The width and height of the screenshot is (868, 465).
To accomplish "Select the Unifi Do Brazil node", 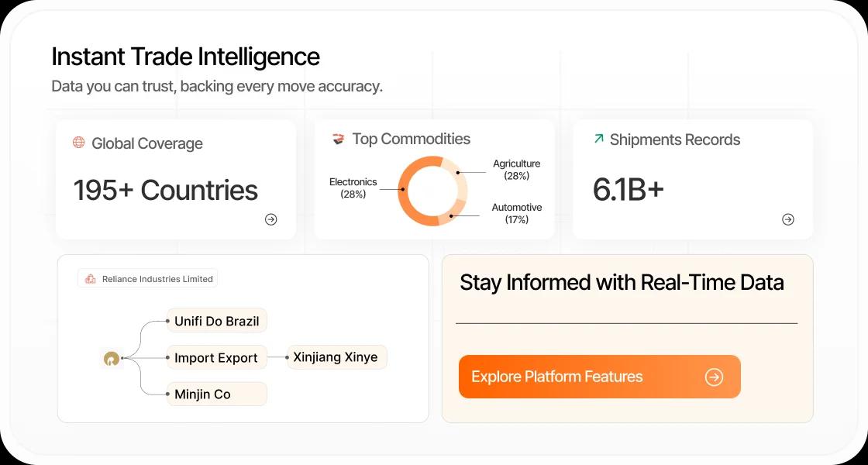I will 216,320.
